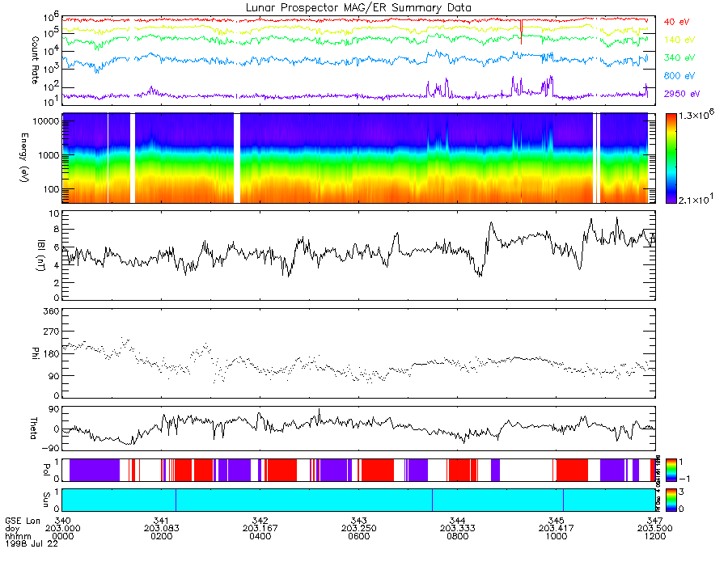This screenshot has height=566, width=728.
Task: Click the '2.1×10¹' color bar minimum value
Action: pos(696,200)
